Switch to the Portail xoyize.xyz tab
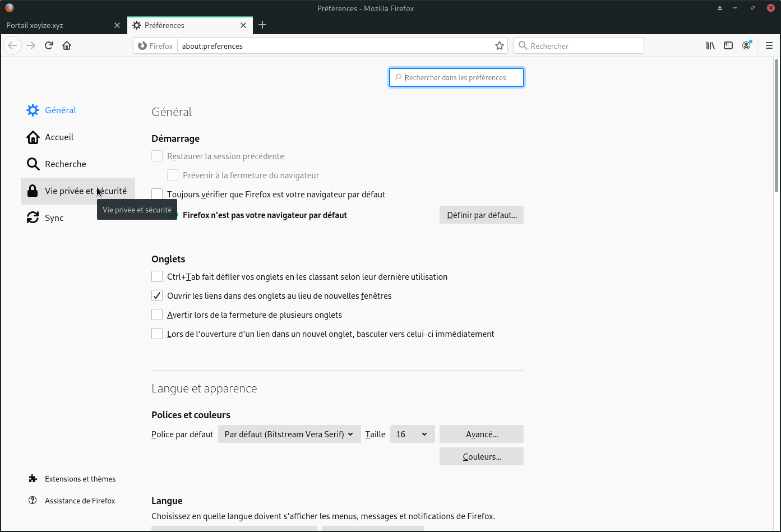 (x=59, y=25)
